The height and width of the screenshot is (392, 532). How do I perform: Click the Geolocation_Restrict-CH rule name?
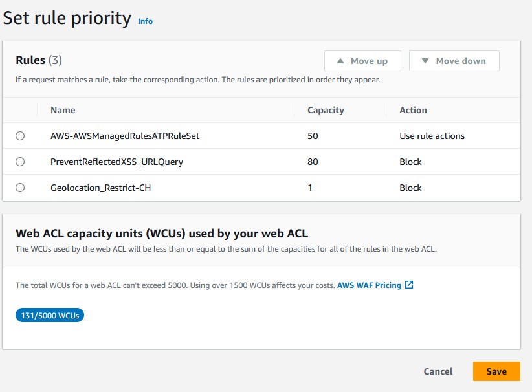101,188
